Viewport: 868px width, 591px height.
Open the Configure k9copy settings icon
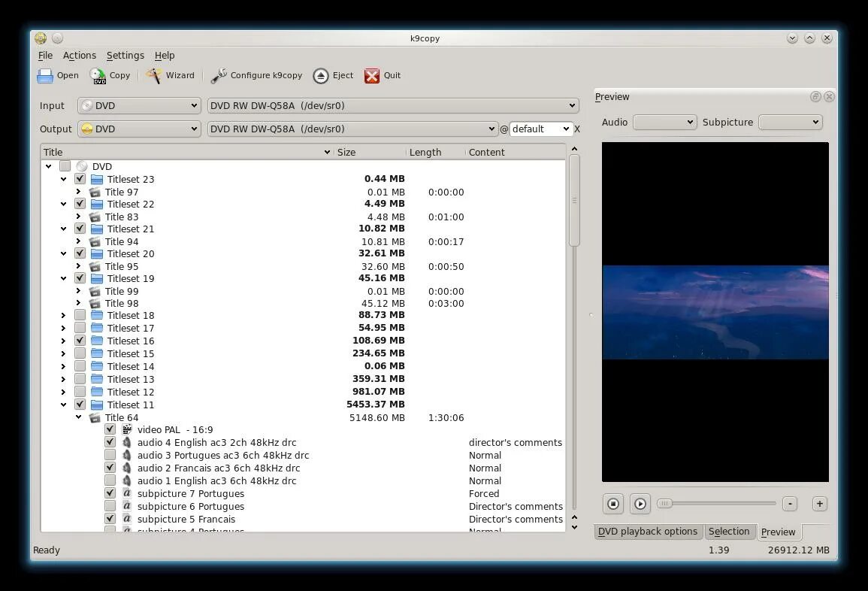[x=219, y=75]
